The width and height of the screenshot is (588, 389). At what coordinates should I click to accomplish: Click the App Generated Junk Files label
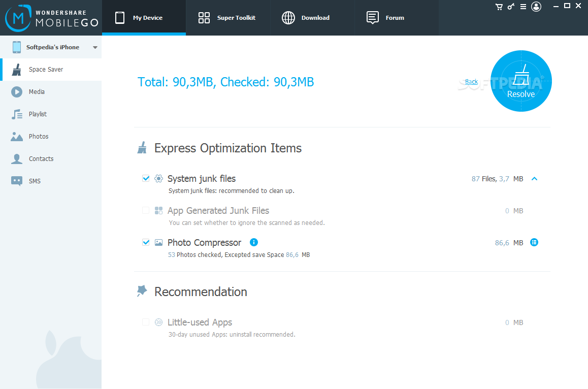tap(218, 210)
